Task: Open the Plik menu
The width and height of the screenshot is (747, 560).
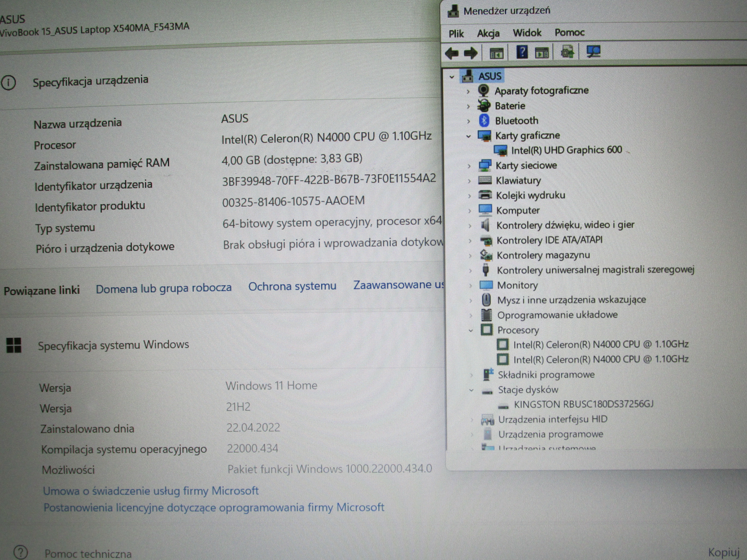Action: [456, 34]
